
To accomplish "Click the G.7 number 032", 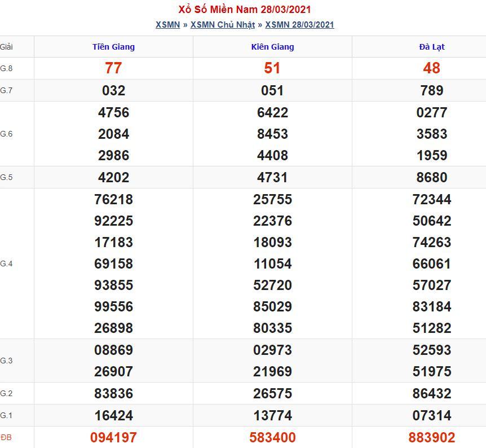I will click(113, 91).
